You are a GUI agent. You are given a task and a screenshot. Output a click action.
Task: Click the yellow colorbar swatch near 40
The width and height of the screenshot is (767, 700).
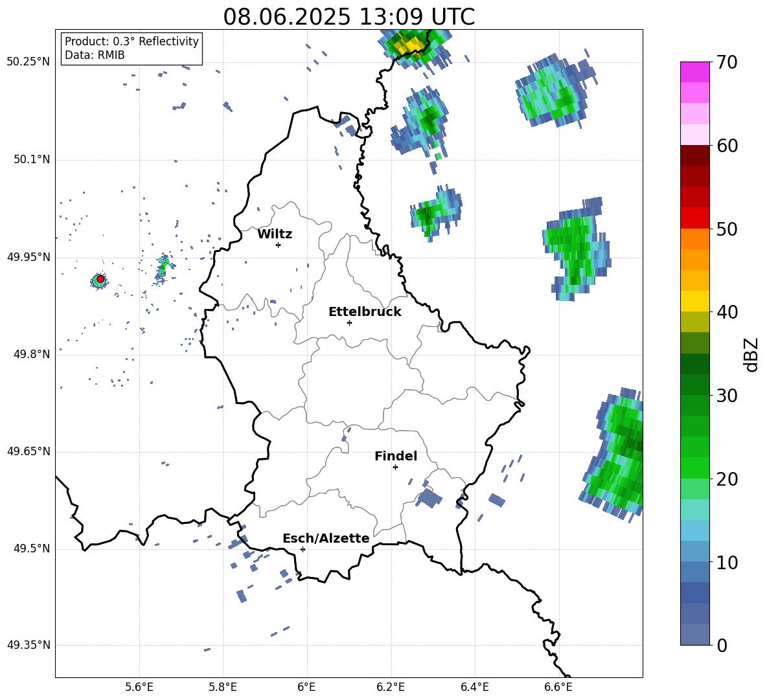[x=694, y=301]
